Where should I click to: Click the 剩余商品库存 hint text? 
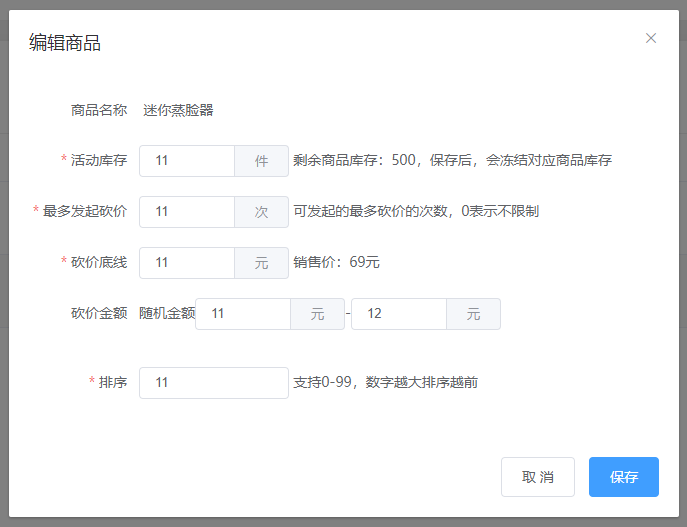click(x=453, y=160)
